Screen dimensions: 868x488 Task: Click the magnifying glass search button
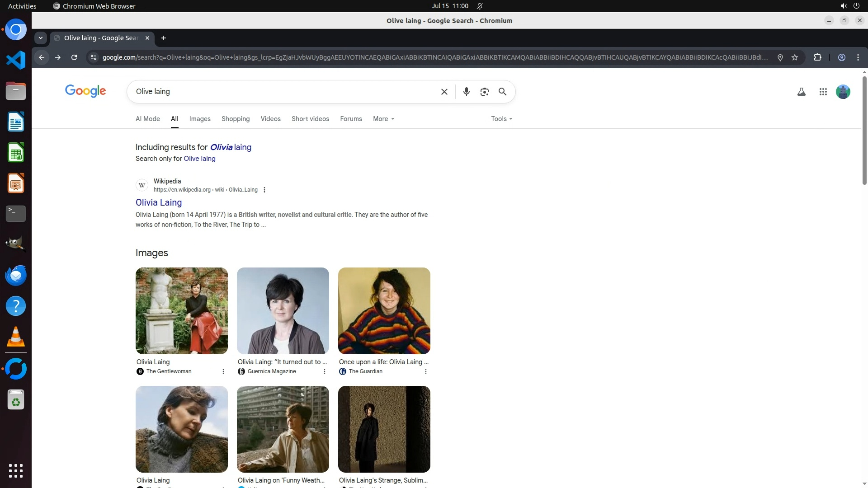tap(502, 92)
